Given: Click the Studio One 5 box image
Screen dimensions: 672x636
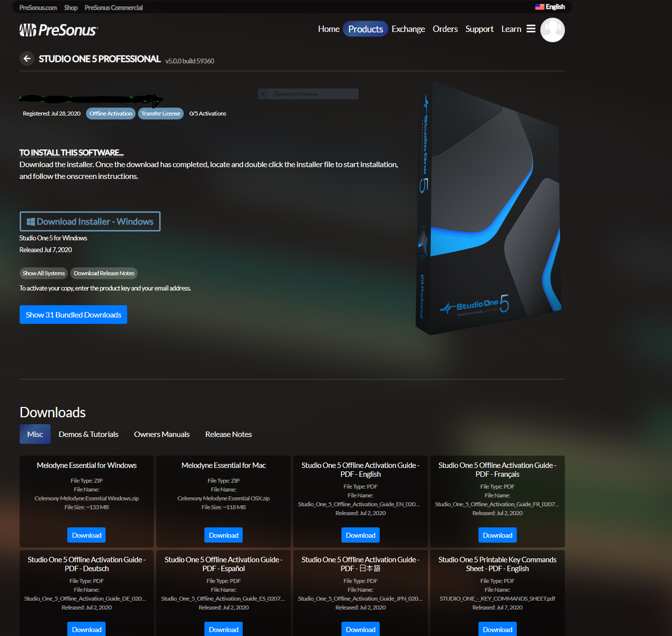Looking at the screenshot, I should (x=489, y=208).
